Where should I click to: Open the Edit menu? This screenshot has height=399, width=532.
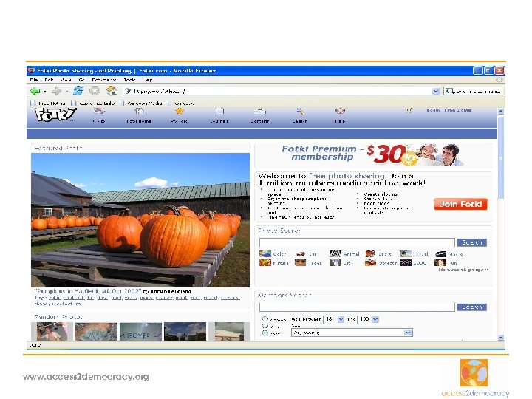(x=50, y=80)
